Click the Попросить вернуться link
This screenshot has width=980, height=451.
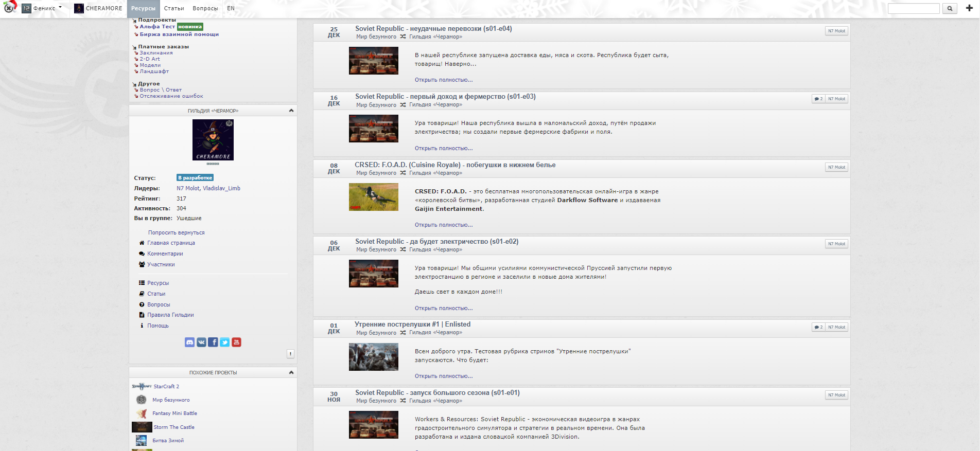177,232
